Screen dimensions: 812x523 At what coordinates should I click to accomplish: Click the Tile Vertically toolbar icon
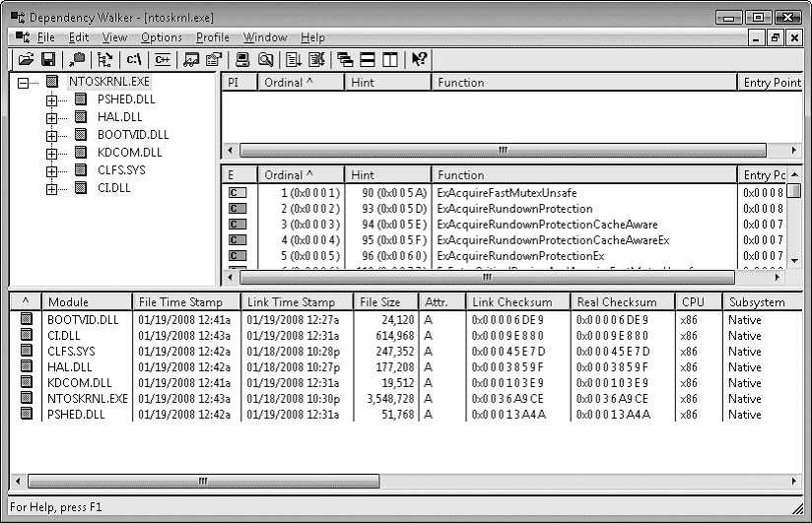click(x=389, y=60)
